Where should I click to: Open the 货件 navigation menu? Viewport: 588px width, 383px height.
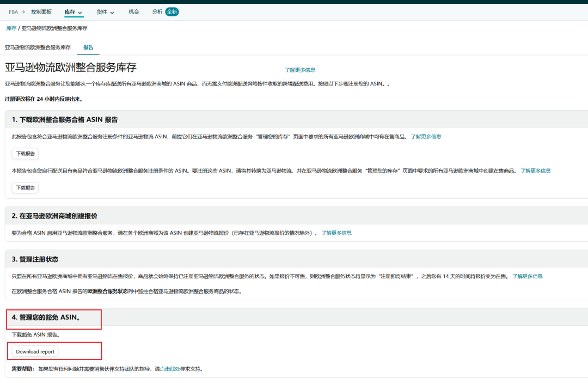pos(102,12)
